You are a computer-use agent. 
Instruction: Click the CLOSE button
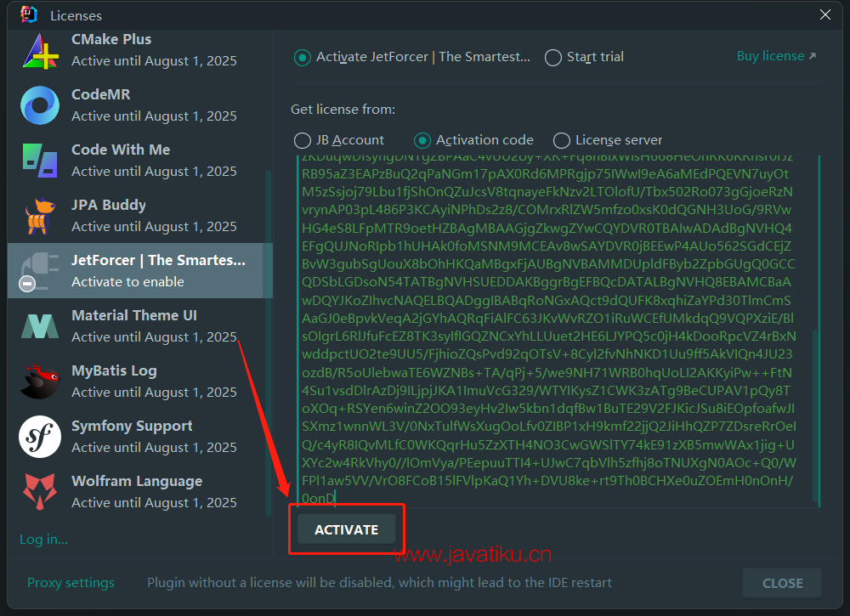coord(782,583)
